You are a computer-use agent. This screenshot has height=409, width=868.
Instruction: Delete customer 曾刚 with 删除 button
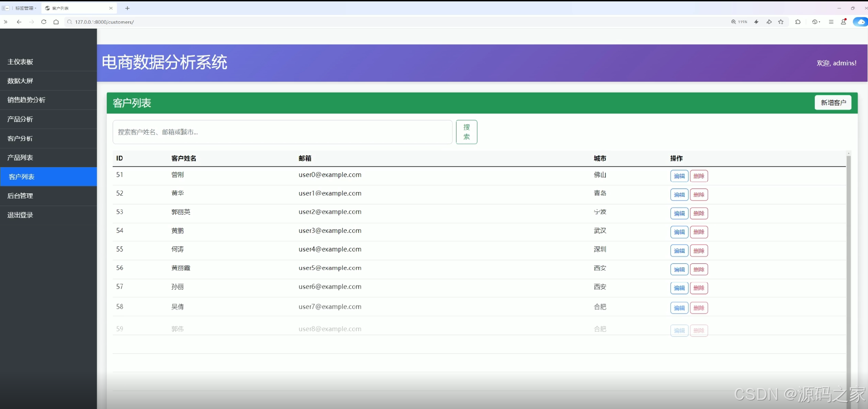(x=699, y=176)
